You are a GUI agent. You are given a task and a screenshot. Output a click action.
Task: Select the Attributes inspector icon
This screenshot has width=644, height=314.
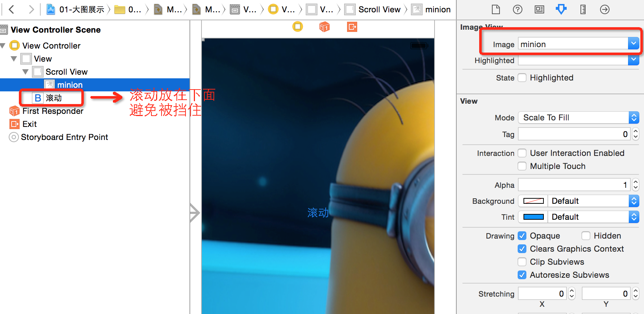coord(561,9)
